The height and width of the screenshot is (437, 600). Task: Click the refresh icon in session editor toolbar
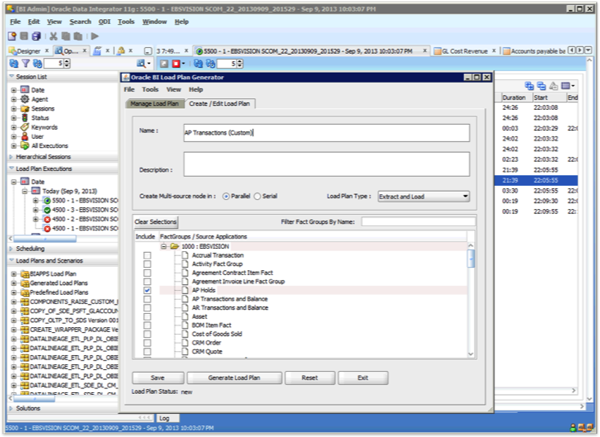click(198, 64)
